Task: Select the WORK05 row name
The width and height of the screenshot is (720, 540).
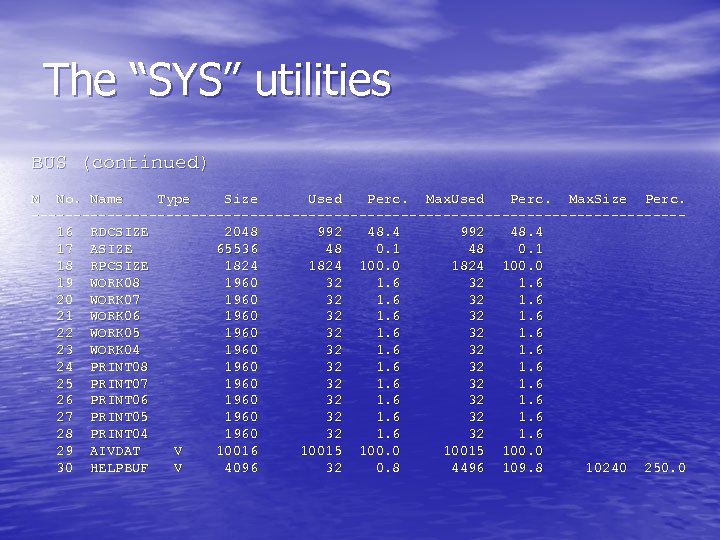Action: (x=115, y=333)
